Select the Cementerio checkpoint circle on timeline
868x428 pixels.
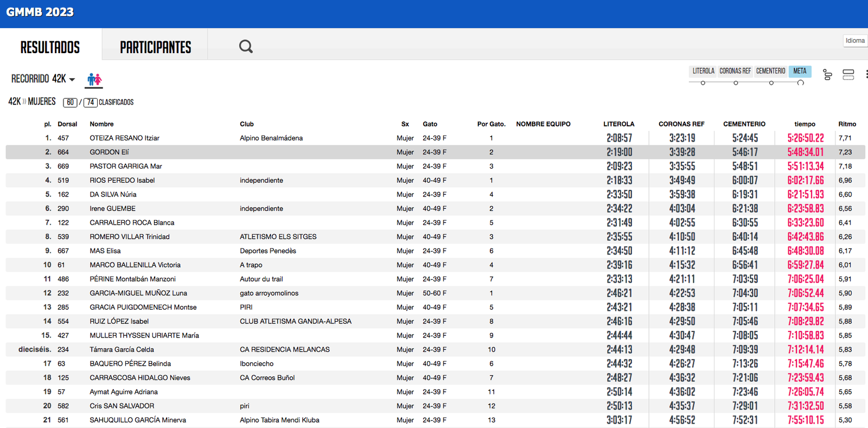tap(771, 83)
